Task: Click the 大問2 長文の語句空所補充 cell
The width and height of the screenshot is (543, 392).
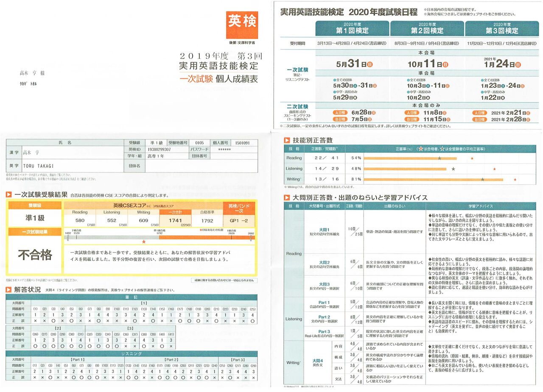Action: pos(324,264)
